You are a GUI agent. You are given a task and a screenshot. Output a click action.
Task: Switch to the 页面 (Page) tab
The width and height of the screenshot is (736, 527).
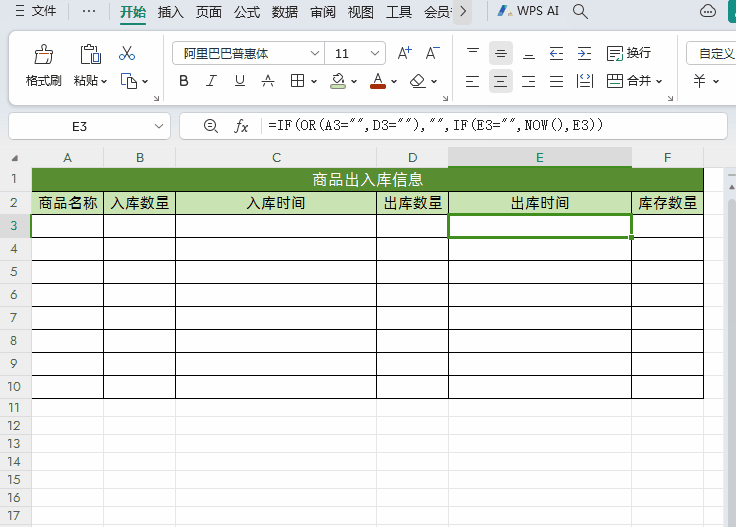click(x=208, y=12)
